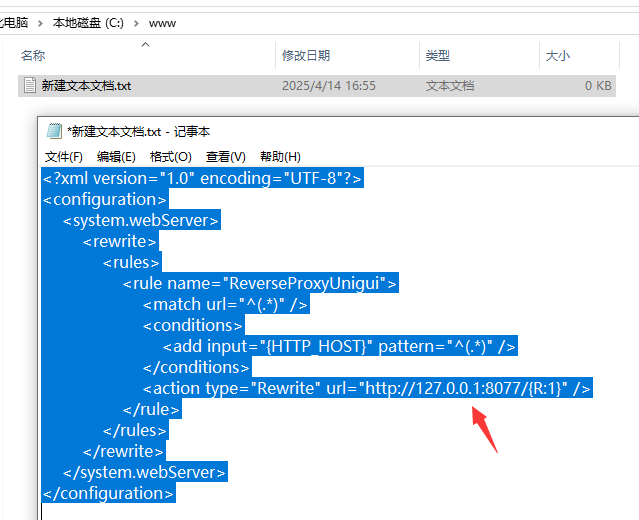This screenshot has height=520, width=639.
Task: Open the 文件(F) menu in Notepad
Action: [64, 157]
